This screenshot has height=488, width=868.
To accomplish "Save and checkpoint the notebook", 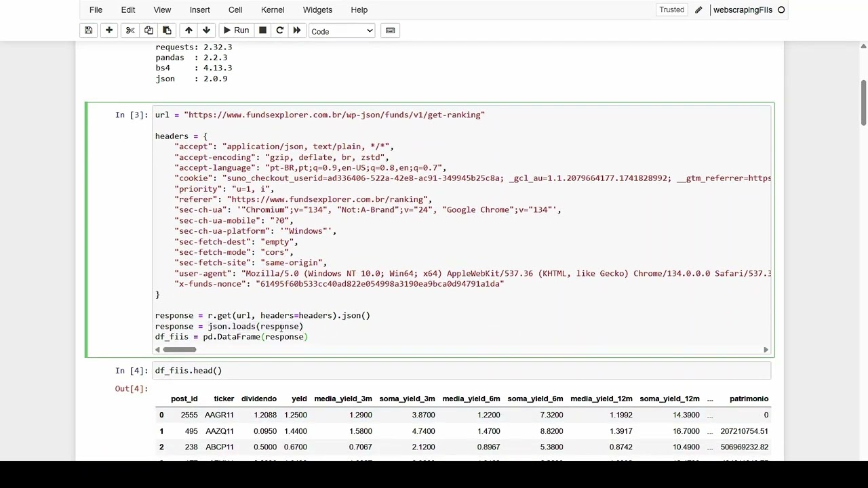I will [x=88, y=30].
